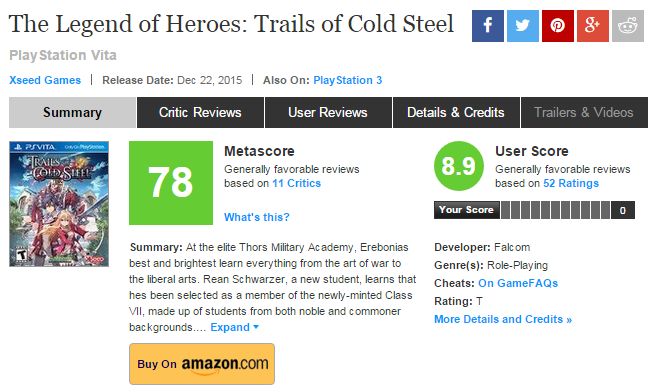Share on Google Plus
The height and width of the screenshot is (392, 660).
coord(593,26)
